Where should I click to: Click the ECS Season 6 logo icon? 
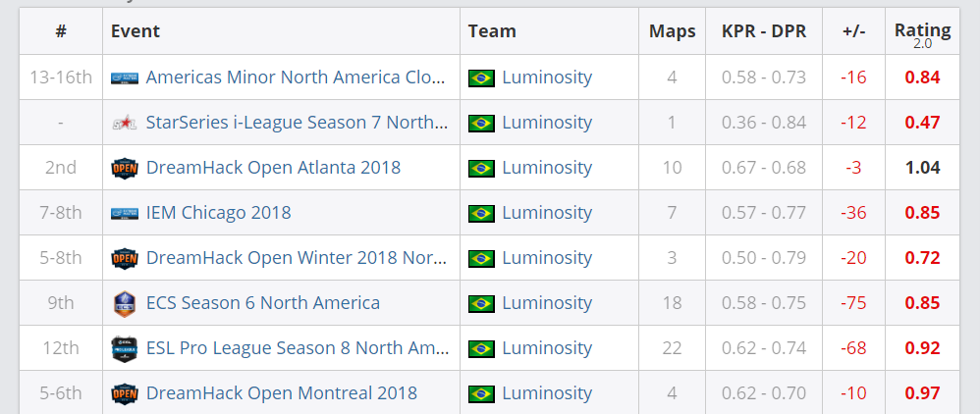[125, 303]
